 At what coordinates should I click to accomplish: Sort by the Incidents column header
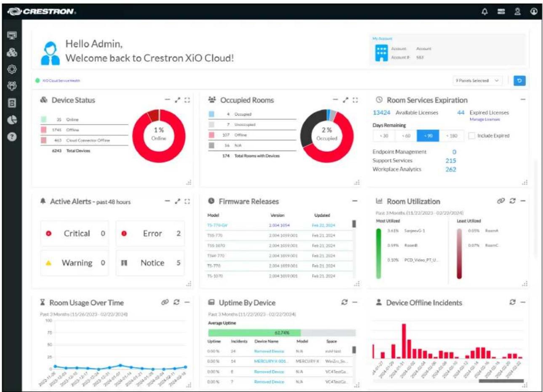239,342
